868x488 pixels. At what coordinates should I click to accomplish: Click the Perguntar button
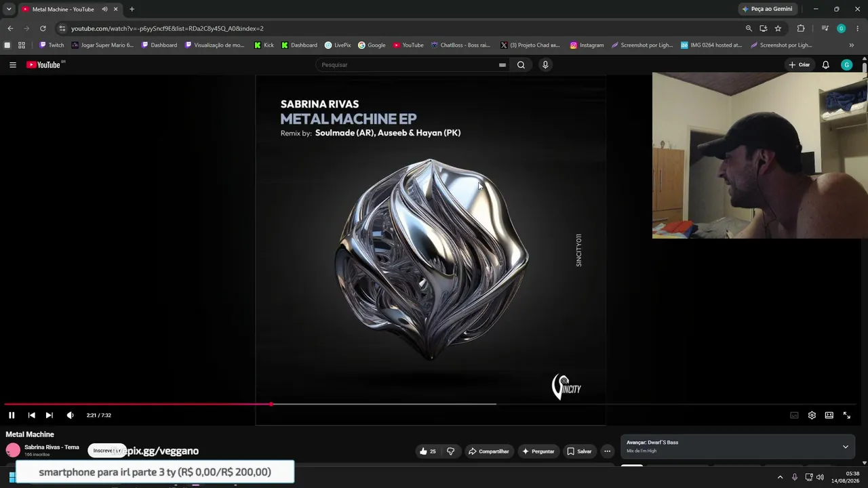click(x=538, y=451)
